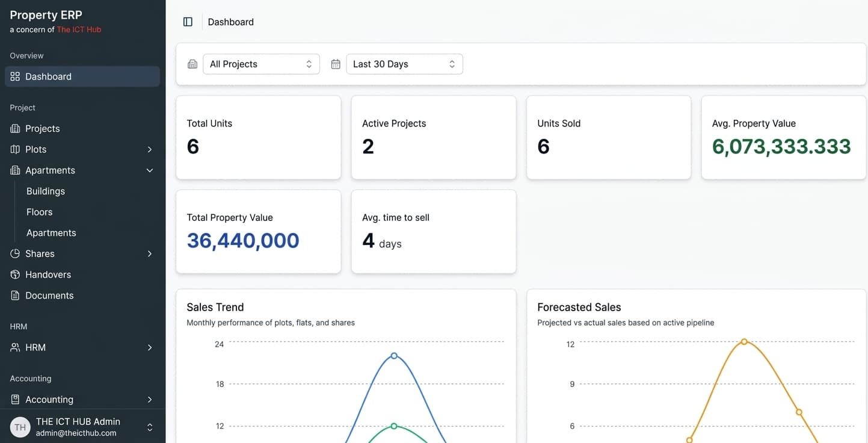Click the Avg. time to sell card
This screenshot has height=443, width=868.
(434, 232)
